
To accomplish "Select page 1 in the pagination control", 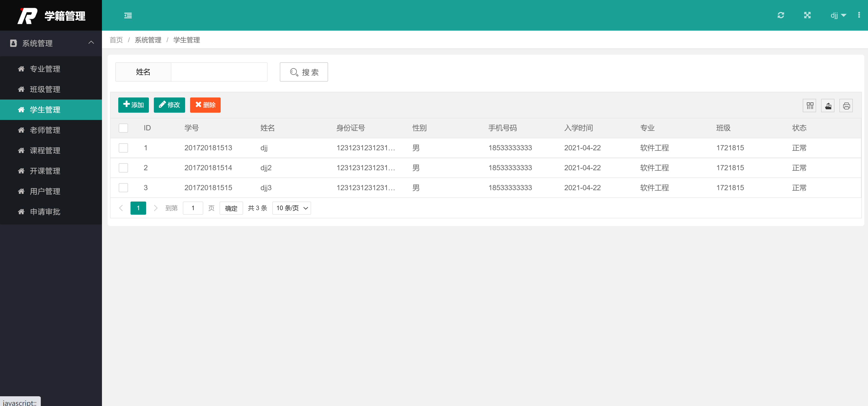I will pos(138,208).
